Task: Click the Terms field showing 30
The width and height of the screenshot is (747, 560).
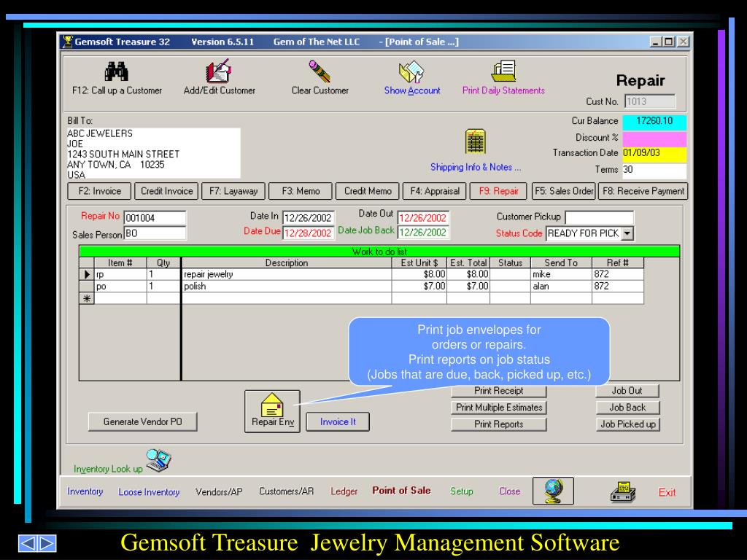Action: (654, 170)
